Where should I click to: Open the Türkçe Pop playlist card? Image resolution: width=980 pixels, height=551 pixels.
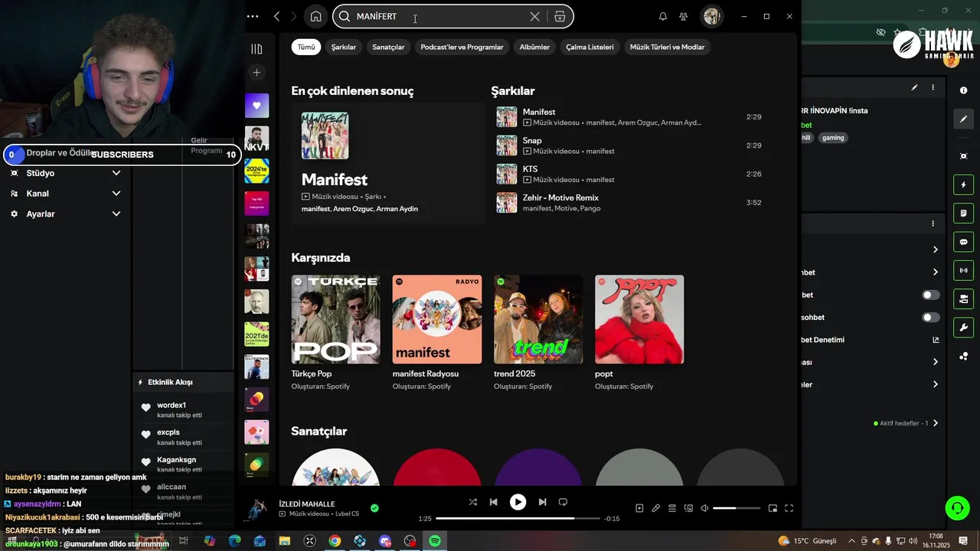point(336,332)
